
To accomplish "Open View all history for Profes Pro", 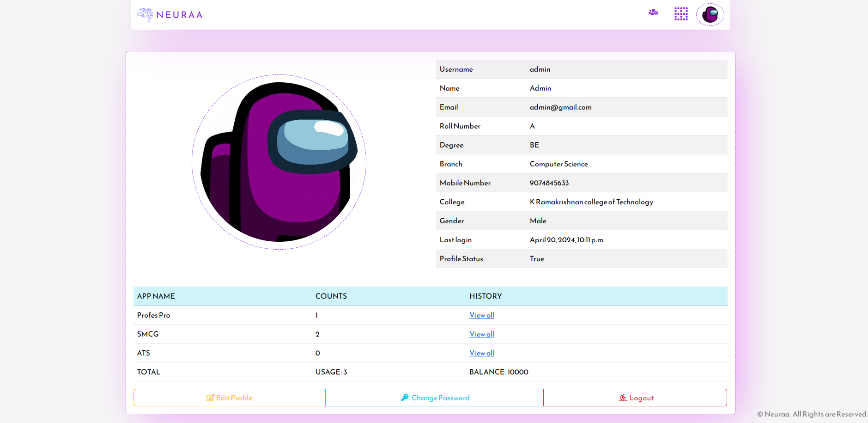I will [482, 315].
